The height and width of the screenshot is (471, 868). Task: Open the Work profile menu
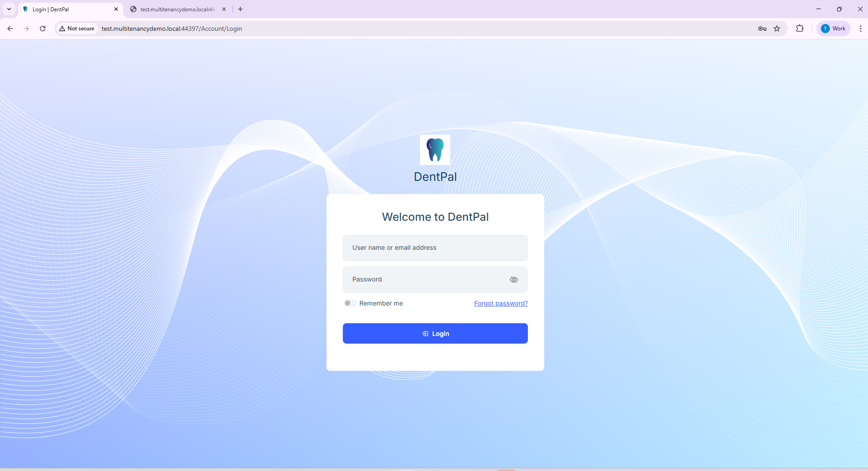click(834, 29)
